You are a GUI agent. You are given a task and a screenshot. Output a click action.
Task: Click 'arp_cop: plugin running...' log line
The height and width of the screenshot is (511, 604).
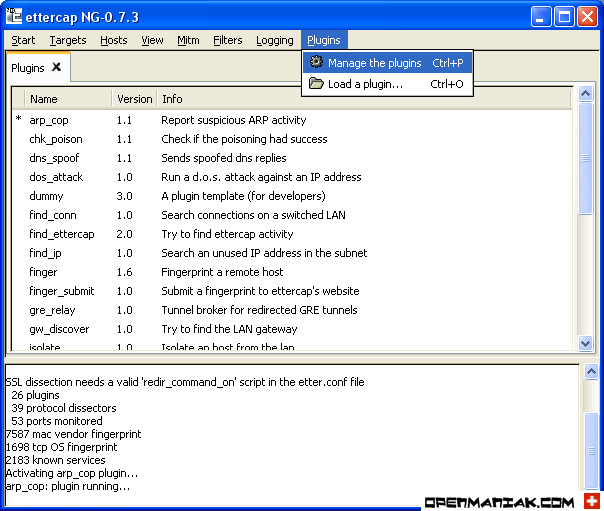pos(68,486)
